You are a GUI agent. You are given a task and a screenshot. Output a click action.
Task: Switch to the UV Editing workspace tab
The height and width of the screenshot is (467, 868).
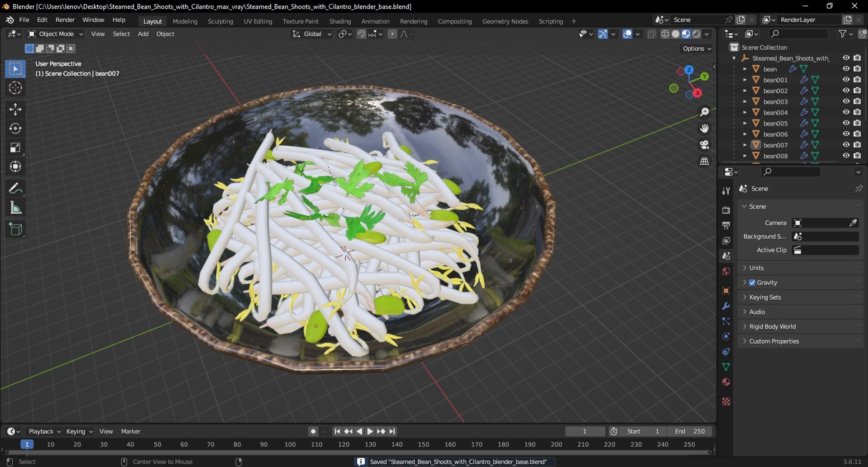coord(258,21)
